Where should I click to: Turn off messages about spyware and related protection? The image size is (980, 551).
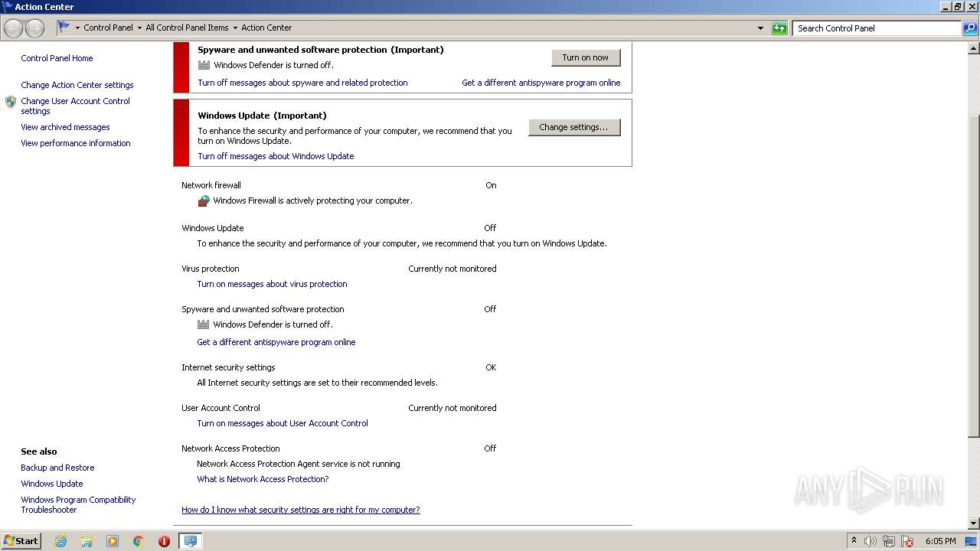(302, 83)
